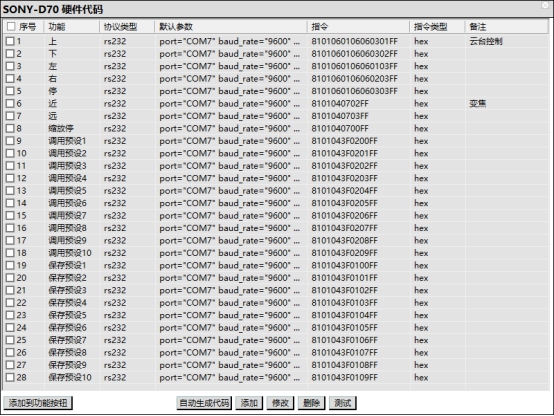
Task: Close the SONY-D70 hardware code window
Action: pyautogui.click(x=546, y=5)
